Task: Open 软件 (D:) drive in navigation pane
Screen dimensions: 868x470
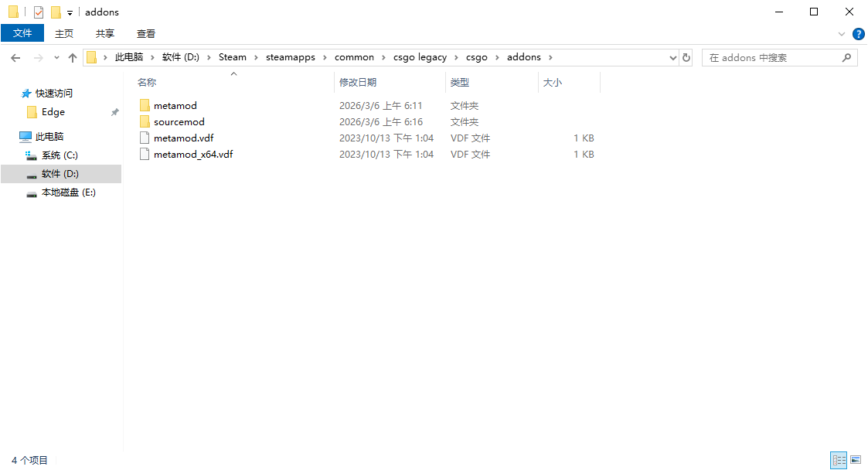Action: tap(60, 174)
